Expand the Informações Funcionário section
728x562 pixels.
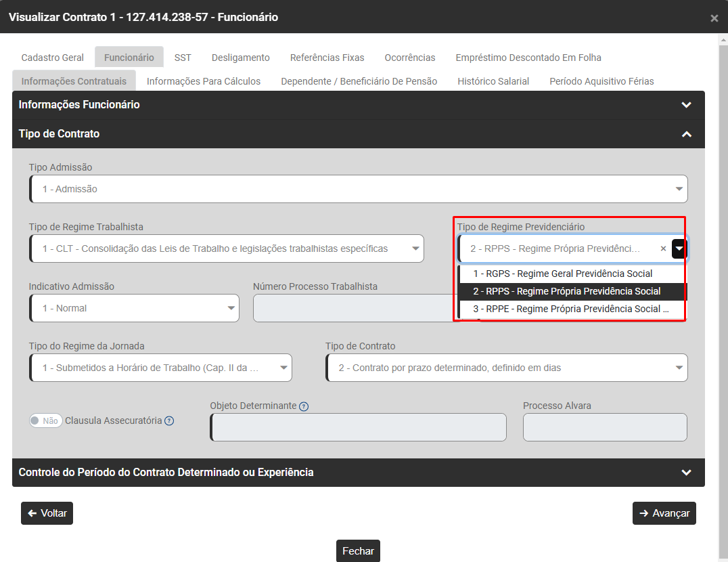tap(686, 105)
